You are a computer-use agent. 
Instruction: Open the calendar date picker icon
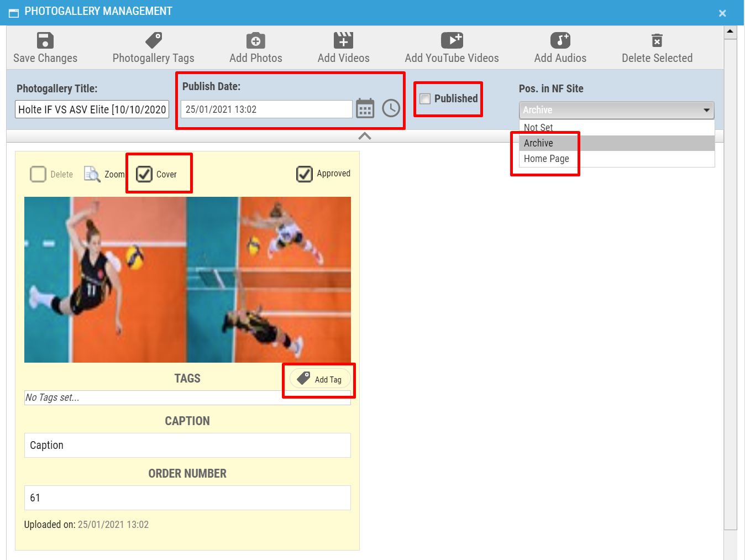click(365, 108)
